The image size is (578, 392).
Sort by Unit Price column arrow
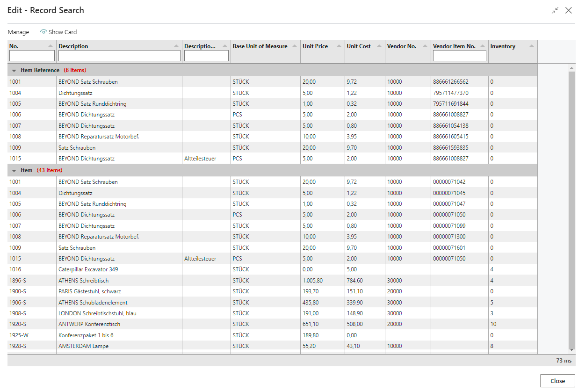click(x=339, y=46)
